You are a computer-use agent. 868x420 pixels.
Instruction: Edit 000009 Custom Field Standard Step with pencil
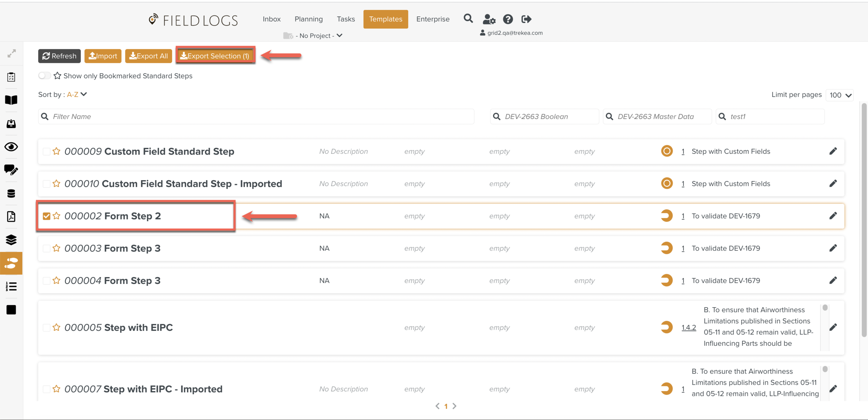(833, 151)
